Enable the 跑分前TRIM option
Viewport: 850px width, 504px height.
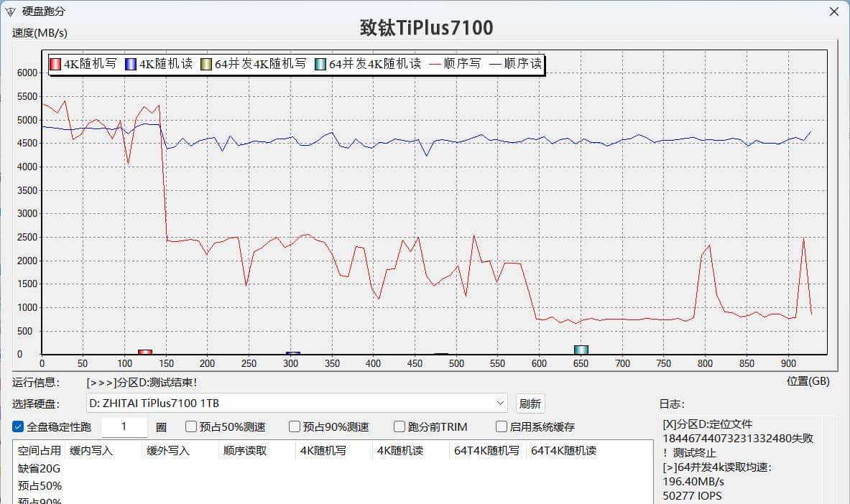tap(399, 426)
